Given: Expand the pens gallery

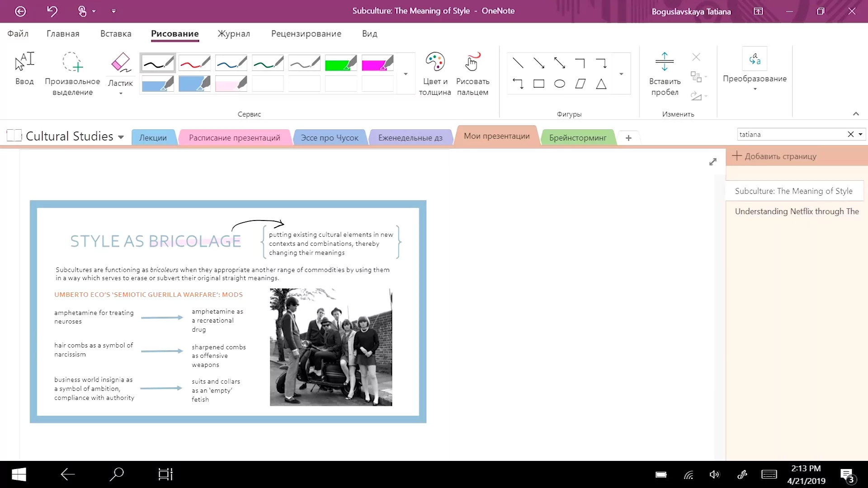Looking at the screenshot, I should tap(406, 74).
